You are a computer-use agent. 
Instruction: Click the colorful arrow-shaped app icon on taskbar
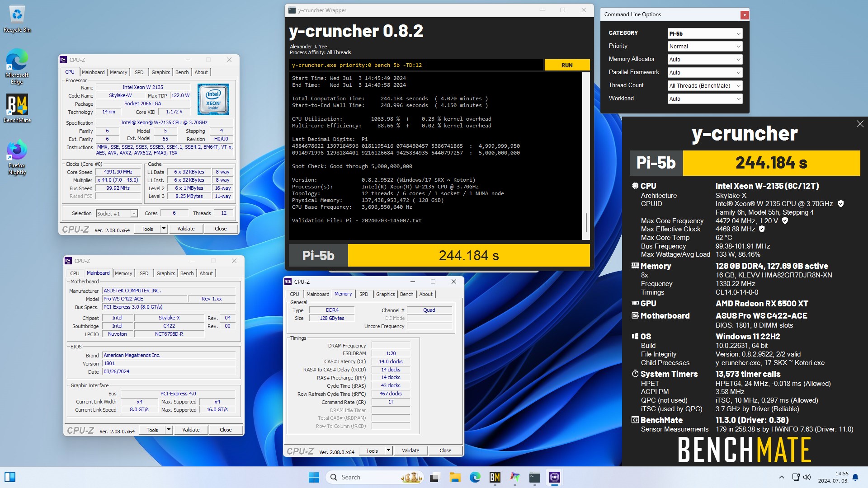pyautogui.click(x=515, y=477)
